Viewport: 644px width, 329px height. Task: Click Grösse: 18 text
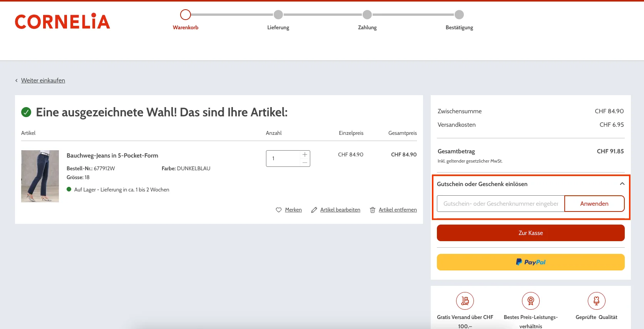tap(78, 177)
